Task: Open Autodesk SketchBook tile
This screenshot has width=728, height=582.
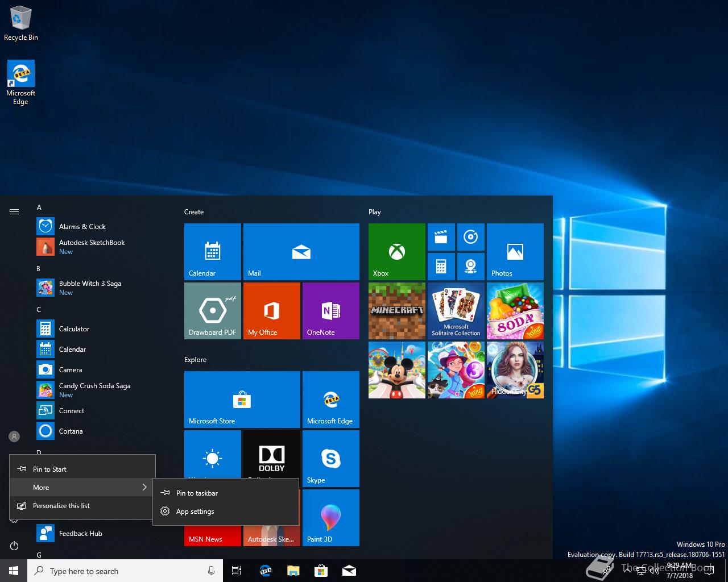Action: (272, 536)
